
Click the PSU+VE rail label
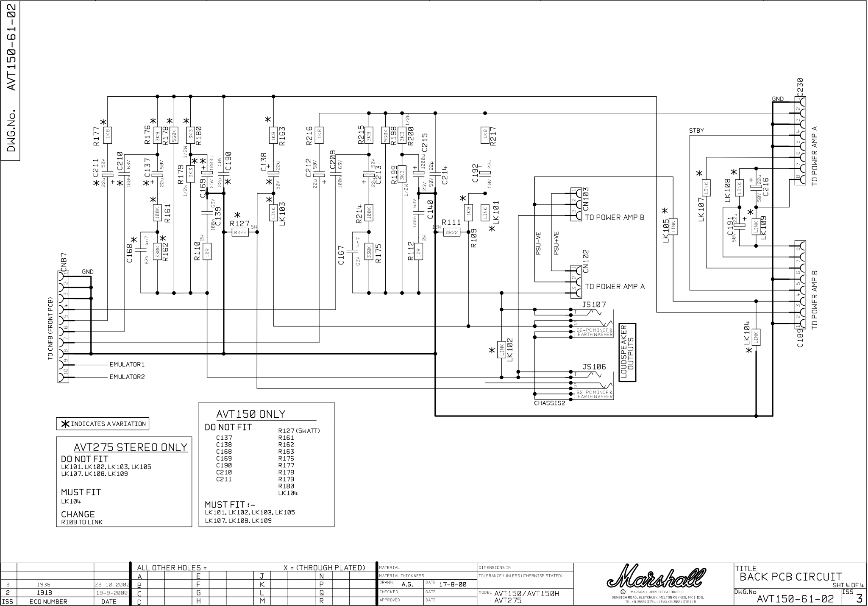tap(556, 243)
